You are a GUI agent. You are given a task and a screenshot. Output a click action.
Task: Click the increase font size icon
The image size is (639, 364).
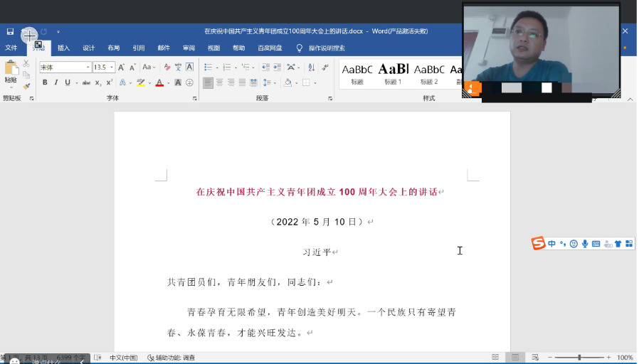click(121, 67)
